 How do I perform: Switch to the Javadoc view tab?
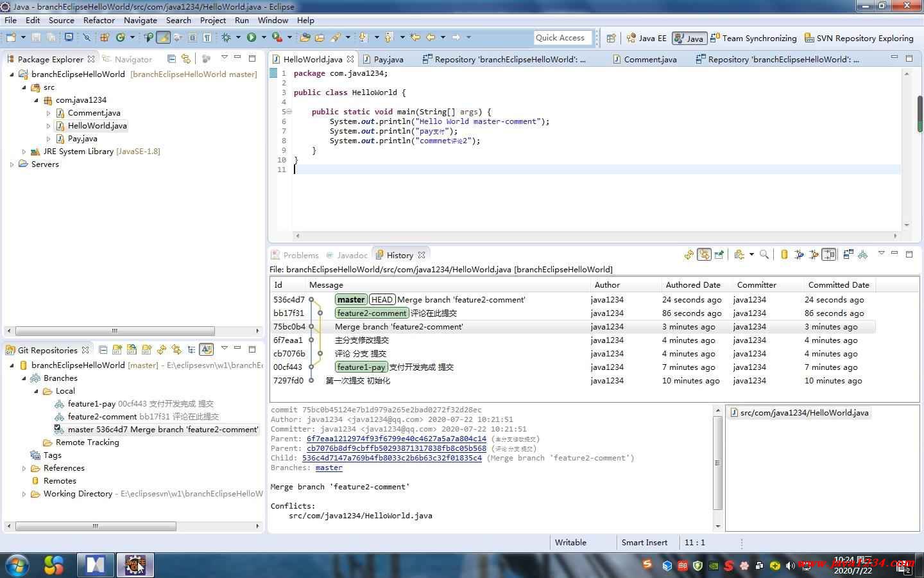point(346,255)
